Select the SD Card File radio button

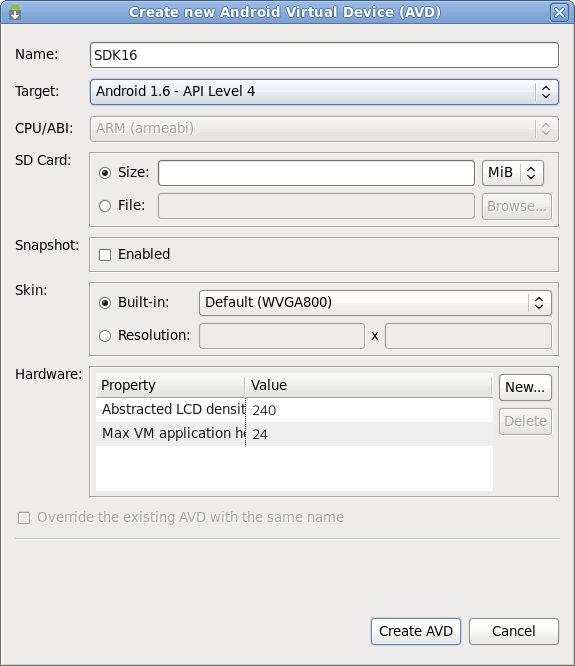[105, 206]
